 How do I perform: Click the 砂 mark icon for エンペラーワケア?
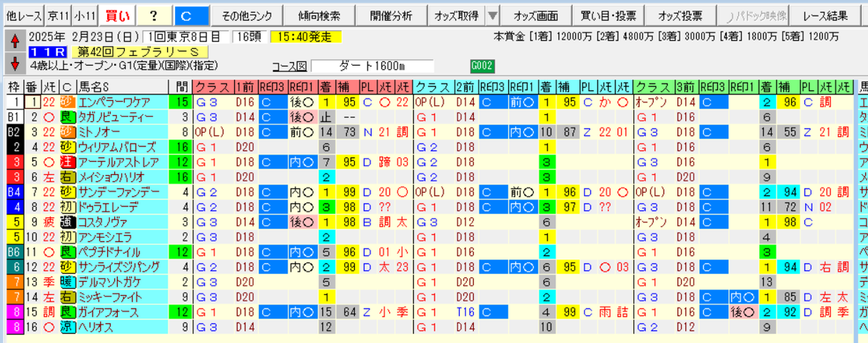67,102
